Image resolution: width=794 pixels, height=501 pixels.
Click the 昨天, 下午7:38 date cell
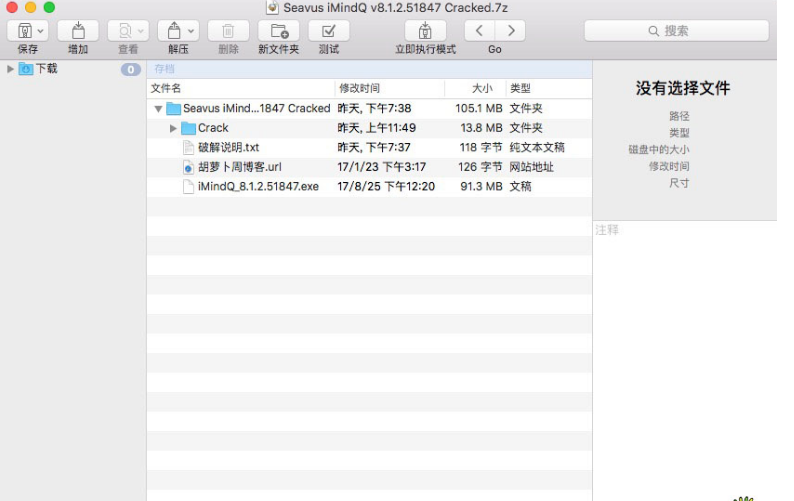click(x=374, y=108)
